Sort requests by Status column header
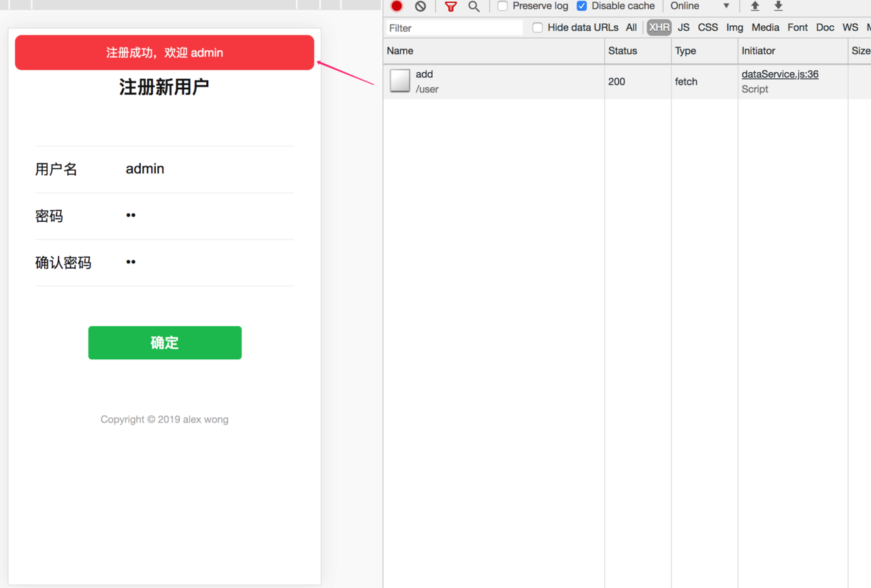 click(x=638, y=51)
